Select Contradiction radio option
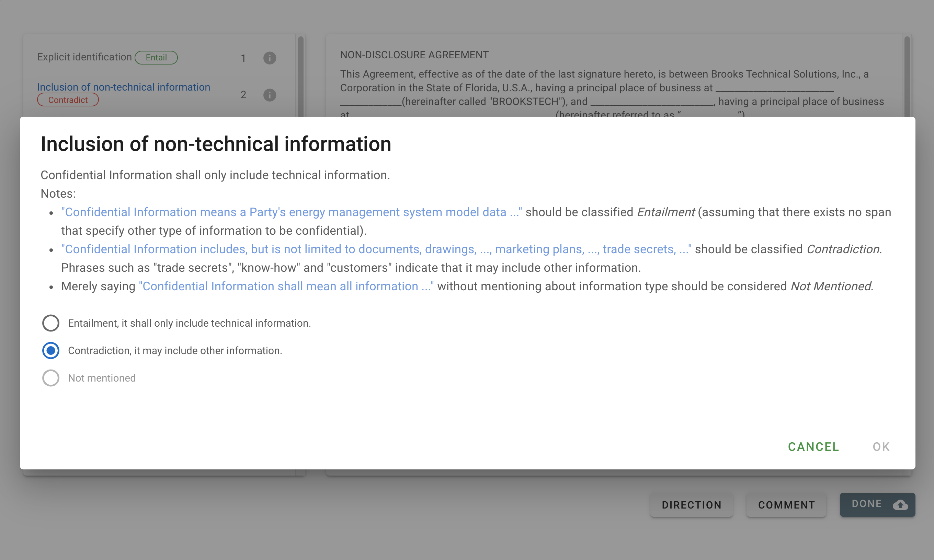The image size is (934, 560). [50, 351]
